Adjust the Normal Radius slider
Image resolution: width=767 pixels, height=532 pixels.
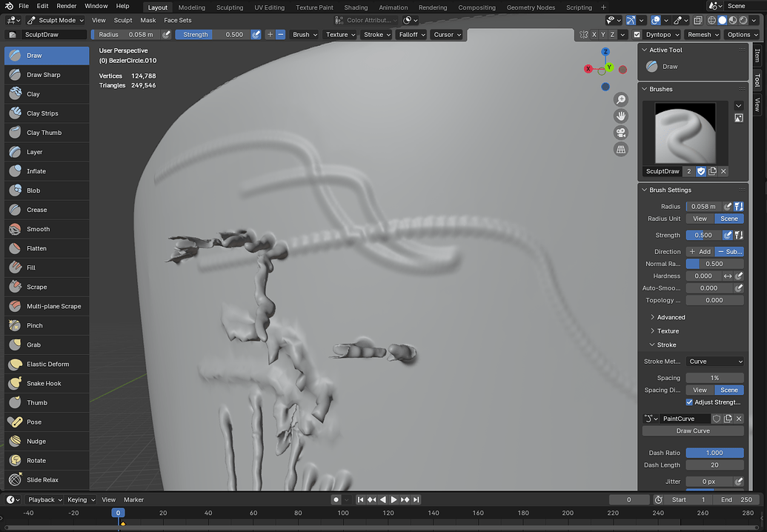[714, 264]
